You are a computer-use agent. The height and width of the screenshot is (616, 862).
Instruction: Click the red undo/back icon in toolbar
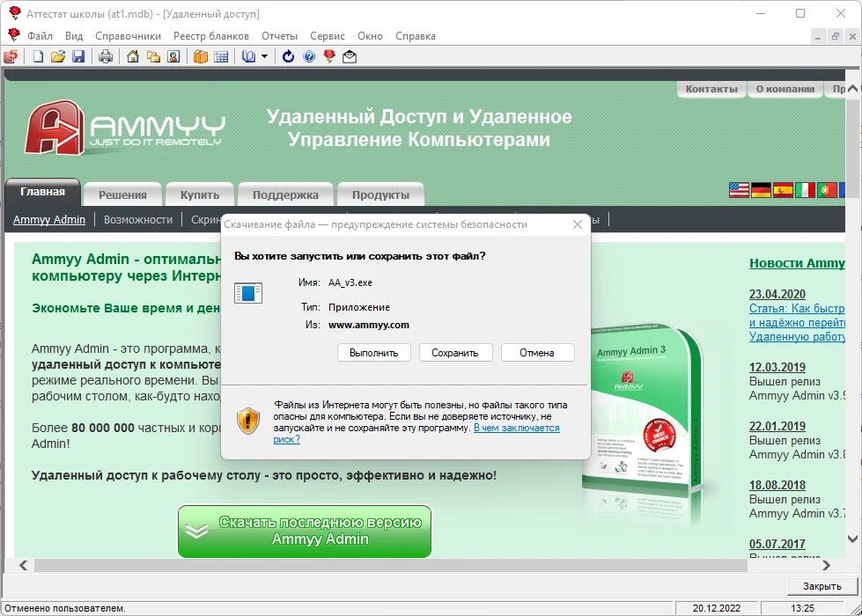click(11, 56)
